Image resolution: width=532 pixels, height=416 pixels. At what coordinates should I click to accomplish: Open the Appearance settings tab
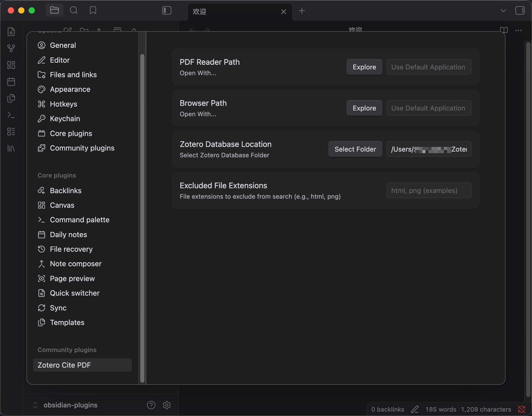pyautogui.click(x=70, y=89)
